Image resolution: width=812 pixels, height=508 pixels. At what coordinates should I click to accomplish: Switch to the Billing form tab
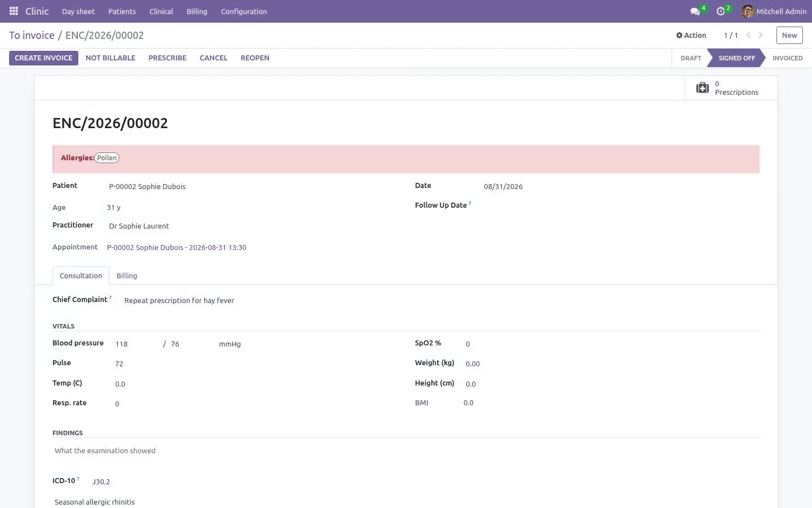pyautogui.click(x=127, y=275)
